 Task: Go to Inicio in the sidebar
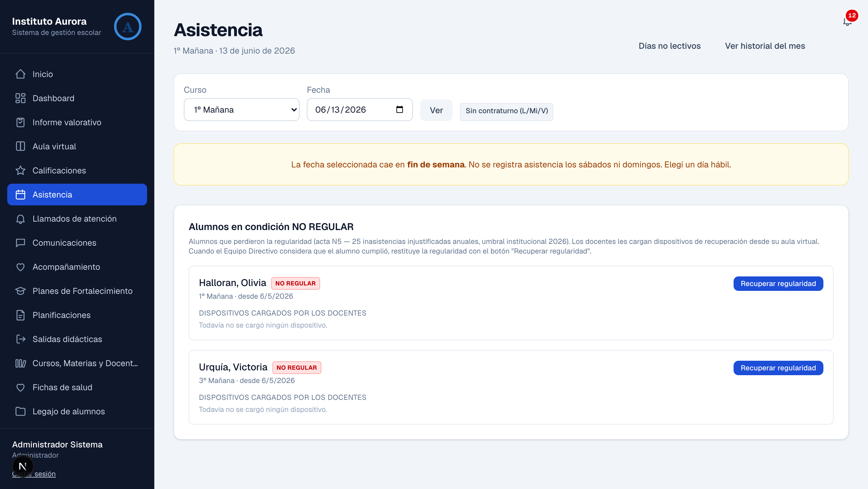point(77,74)
